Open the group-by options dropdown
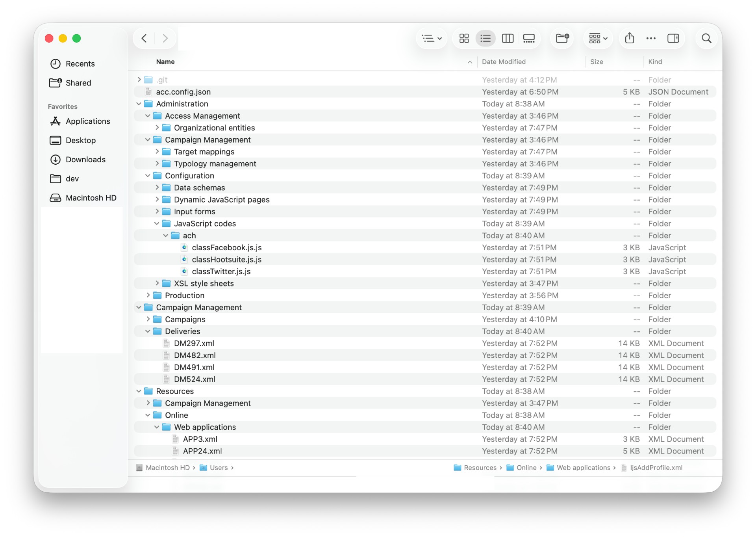 point(598,38)
